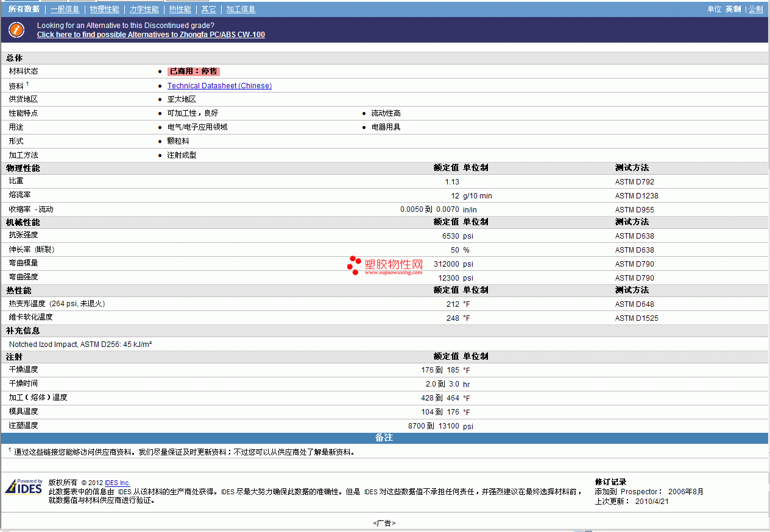The width and height of the screenshot is (770, 532).
Task: Click the melt flow unit g/10 min
Action: (x=478, y=196)
